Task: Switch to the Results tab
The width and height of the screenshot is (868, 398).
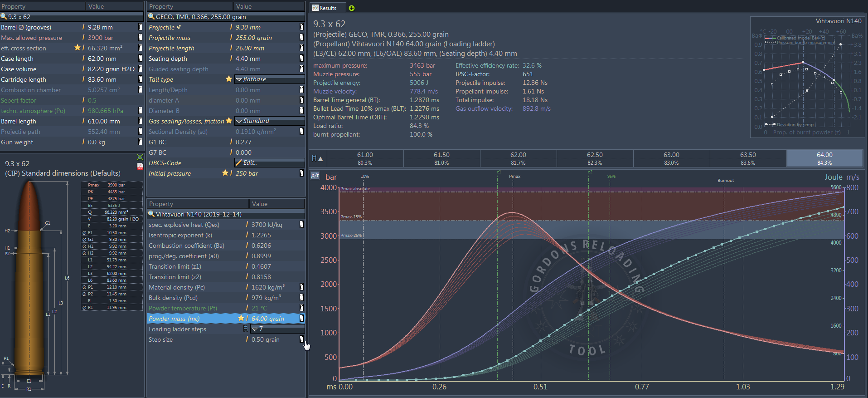Action: point(325,8)
